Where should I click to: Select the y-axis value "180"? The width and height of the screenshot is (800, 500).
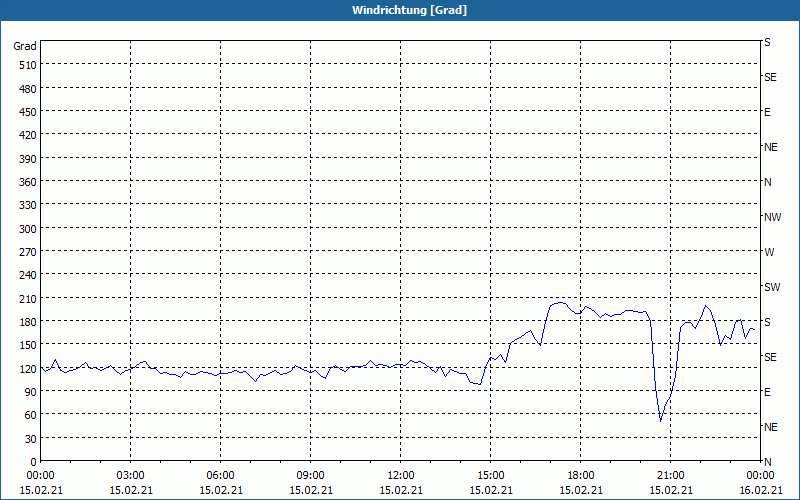pos(28,322)
